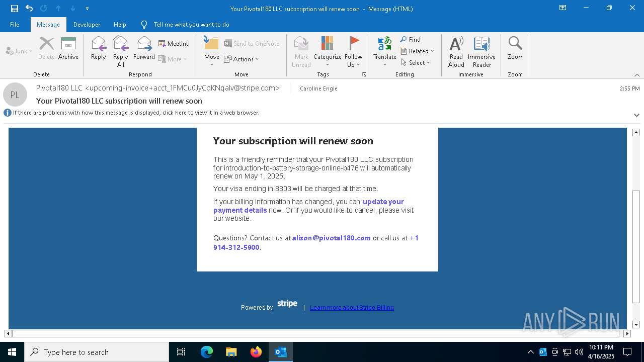Mark the message as Unread

pyautogui.click(x=301, y=51)
